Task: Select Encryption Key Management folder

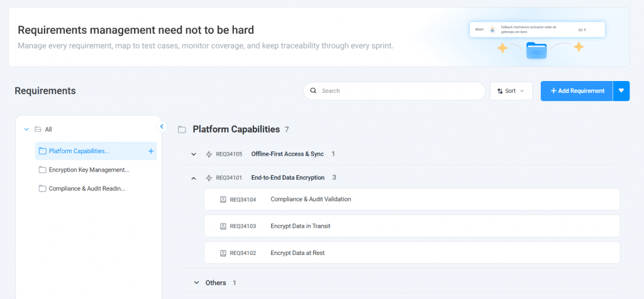Action: click(x=89, y=170)
